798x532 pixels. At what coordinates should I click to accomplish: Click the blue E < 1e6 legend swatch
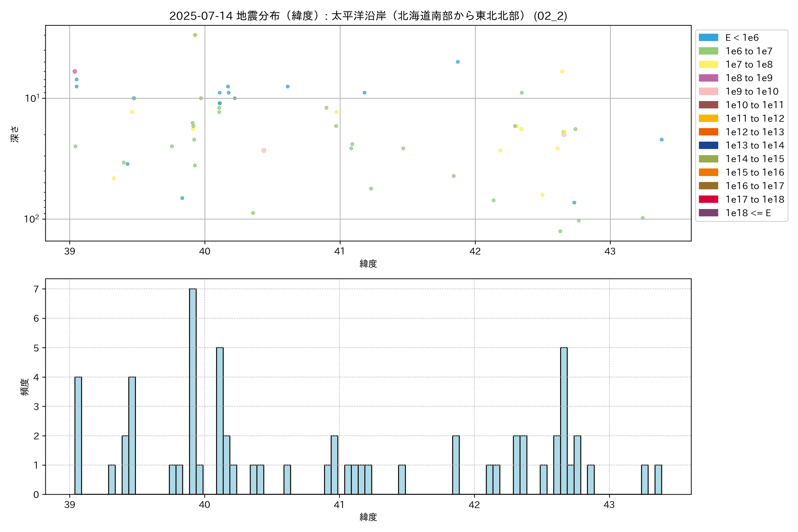point(708,38)
